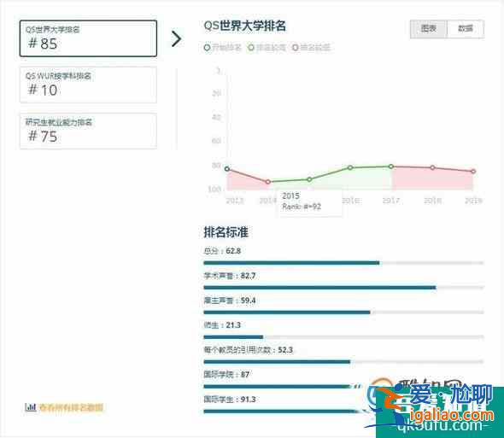Click the 2017 data point on chart

[391, 166]
